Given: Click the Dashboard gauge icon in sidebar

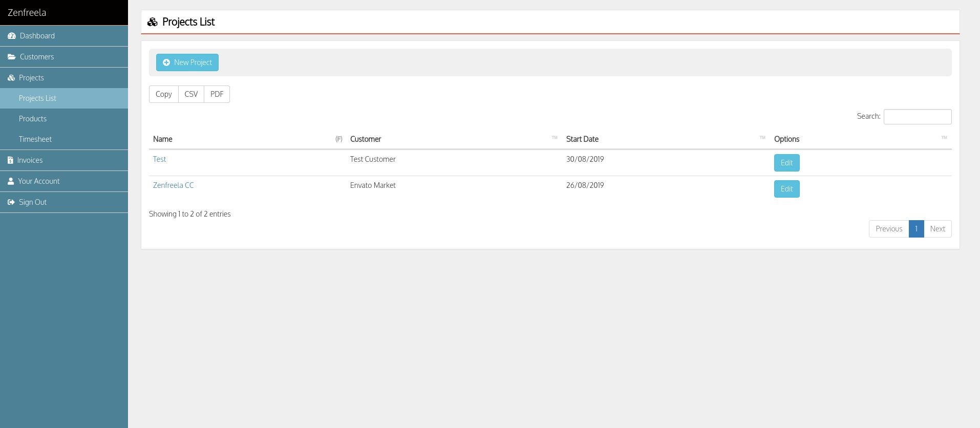Looking at the screenshot, I should (12, 36).
